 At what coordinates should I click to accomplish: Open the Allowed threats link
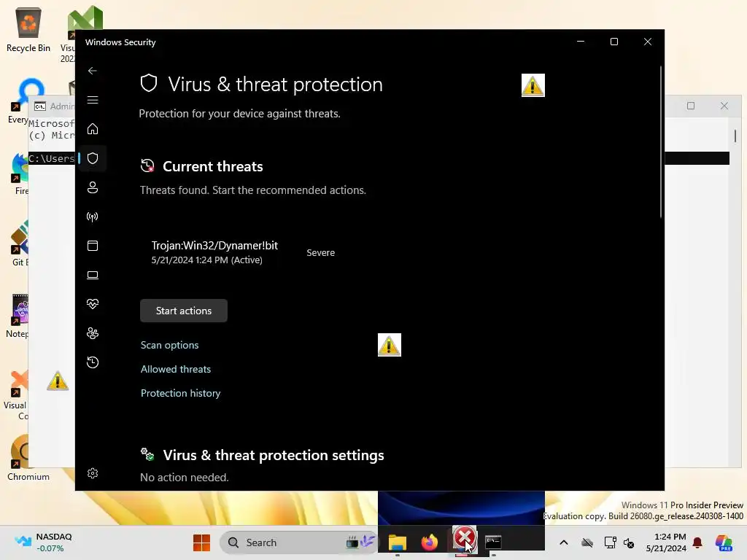(x=175, y=369)
